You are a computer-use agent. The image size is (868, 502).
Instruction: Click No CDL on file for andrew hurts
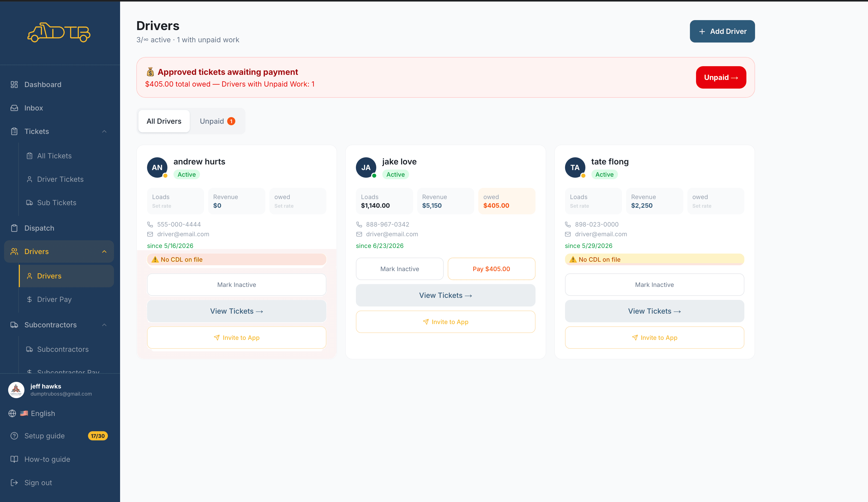[237, 260]
